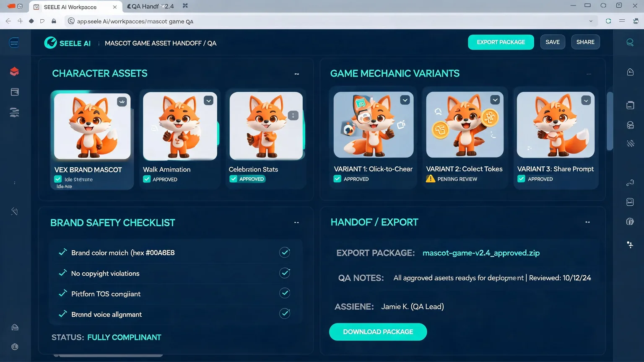Viewport: 644px width, 362px height.
Task: Click the red layers icon in the left sidebar
Action: 14,72
